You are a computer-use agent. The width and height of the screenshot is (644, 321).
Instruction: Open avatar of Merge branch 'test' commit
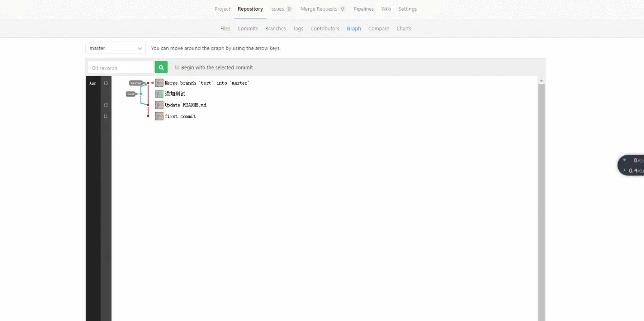[x=159, y=83]
